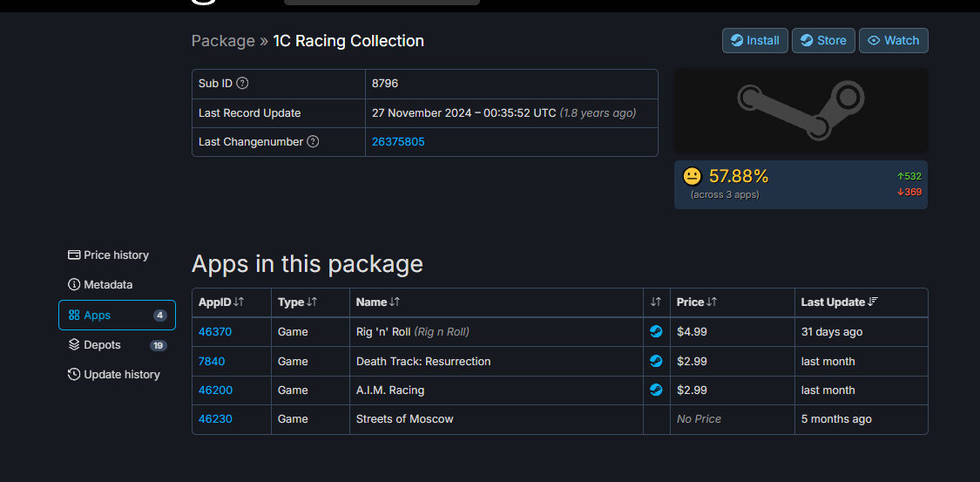Viewport: 980px width, 482px height.
Task: Click the Death Track: Resurrection name cell
Action: click(x=497, y=362)
